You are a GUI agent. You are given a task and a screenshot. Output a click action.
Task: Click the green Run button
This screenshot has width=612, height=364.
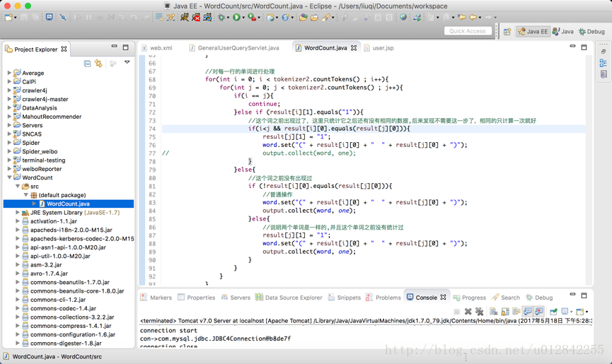click(236, 17)
